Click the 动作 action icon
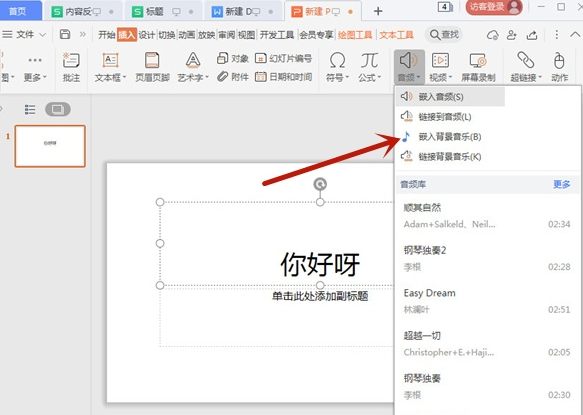This screenshot has width=583, height=415. coord(559,67)
